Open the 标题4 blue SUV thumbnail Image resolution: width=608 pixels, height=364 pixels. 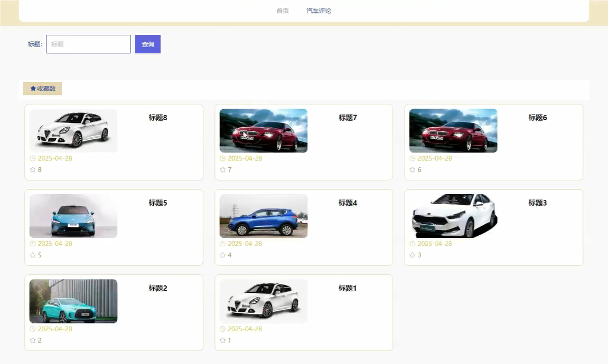(263, 216)
